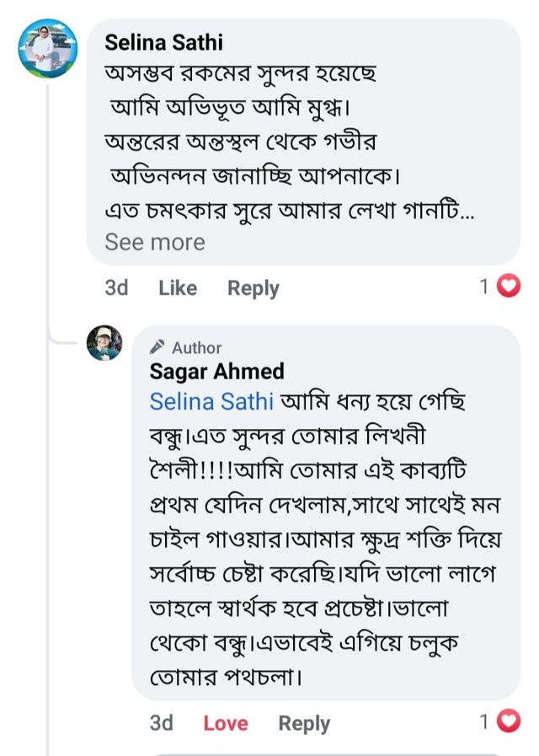Image resolution: width=539 pixels, height=756 pixels.
Task: Like Selina Sathi's comment
Action: tap(177, 288)
